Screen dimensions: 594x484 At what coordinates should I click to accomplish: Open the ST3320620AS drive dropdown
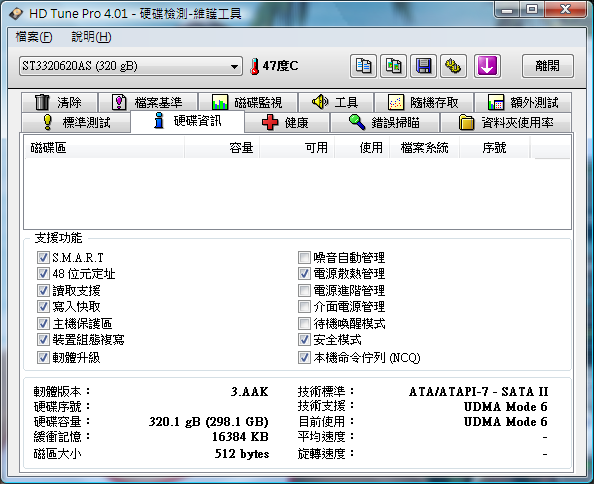pos(131,66)
